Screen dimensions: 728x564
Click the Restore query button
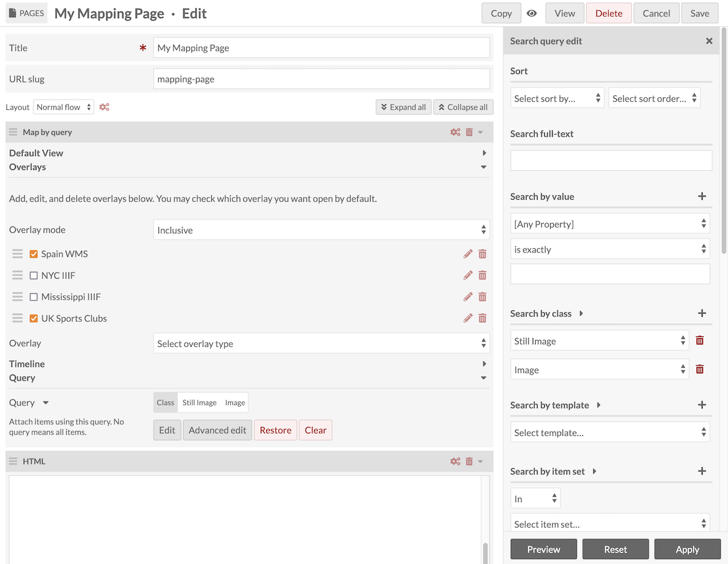(275, 430)
